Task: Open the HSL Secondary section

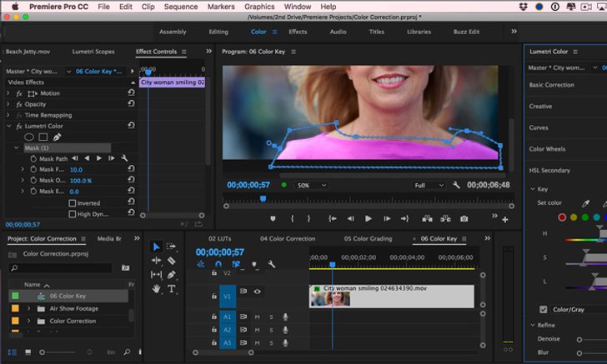Action: 549,170
